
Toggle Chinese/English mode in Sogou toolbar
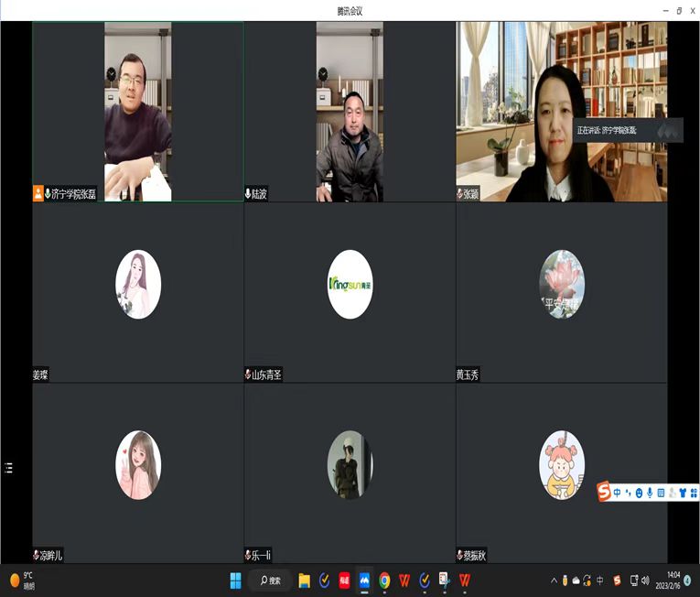tap(618, 493)
